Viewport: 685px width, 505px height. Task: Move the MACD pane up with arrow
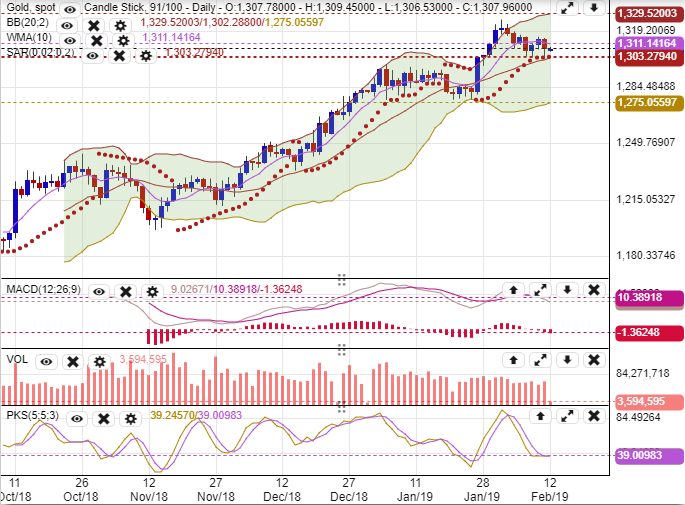[x=513, y=291]
